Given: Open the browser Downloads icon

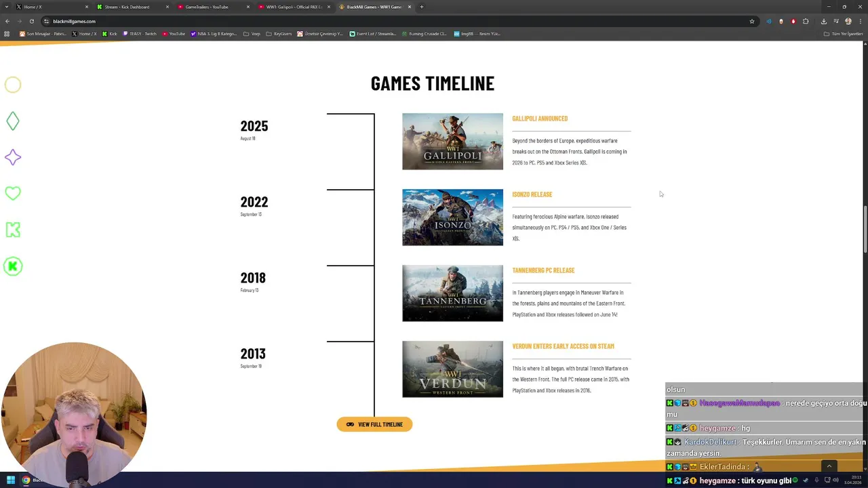Looking at the screenshot, I should click(823, 21).
